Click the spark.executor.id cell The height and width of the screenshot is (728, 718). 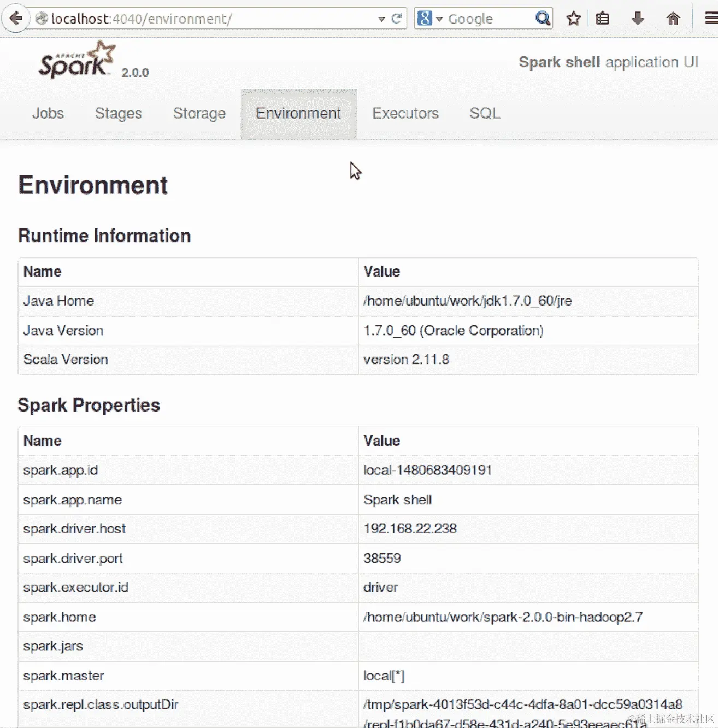pos(188,588)
